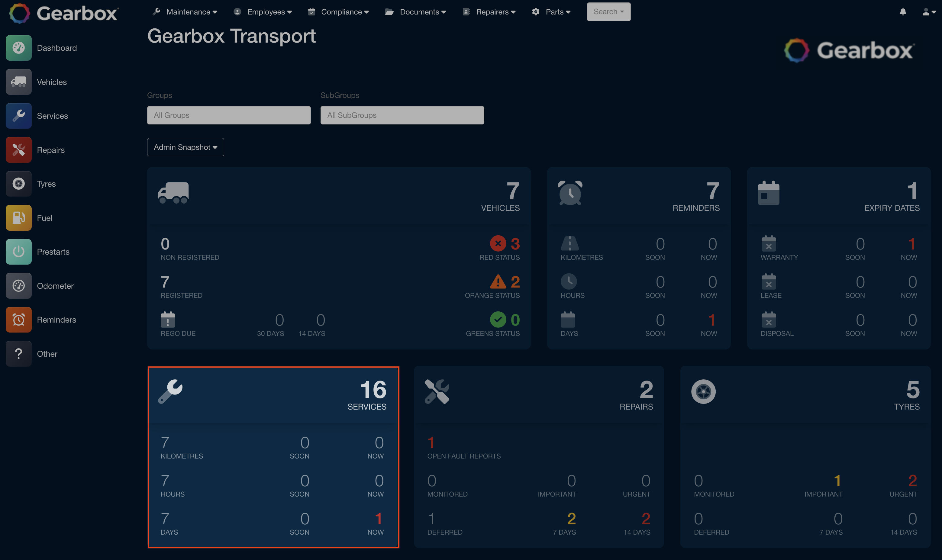Expand the Admin Snapshot dropdown

(x=185, y=147)
